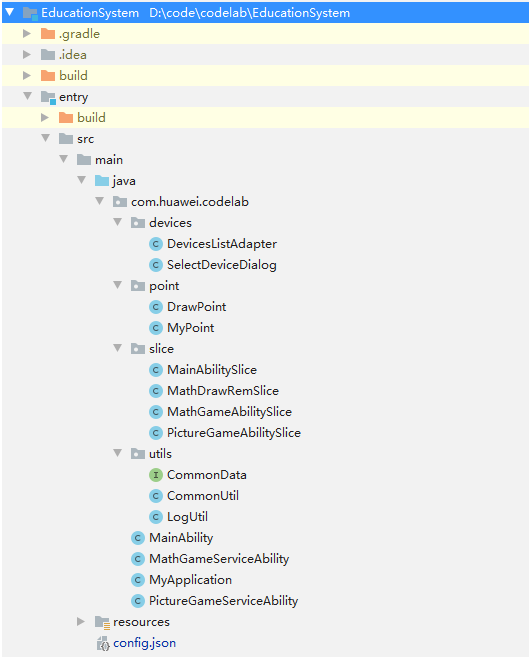Open the PictureGameServiceAbility file
Image resolution: width=531 pixels, height=657 pixels.
[223, 601]
